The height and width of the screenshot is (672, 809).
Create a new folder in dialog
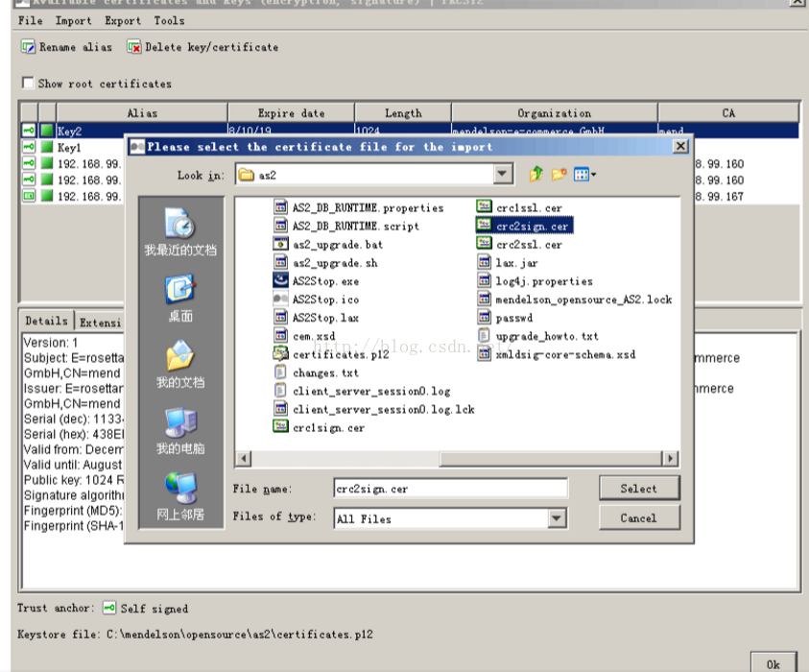tap(559, 175)
